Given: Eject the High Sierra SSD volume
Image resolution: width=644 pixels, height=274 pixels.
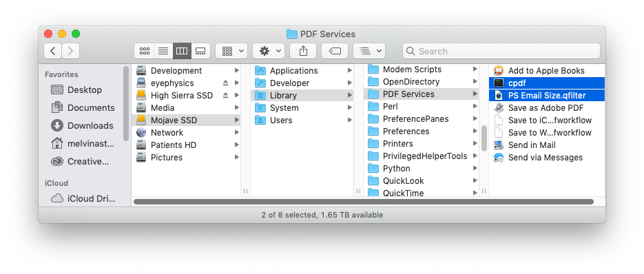Looking at the screenshot, I should pyautogui.click(x=225, y=95).
